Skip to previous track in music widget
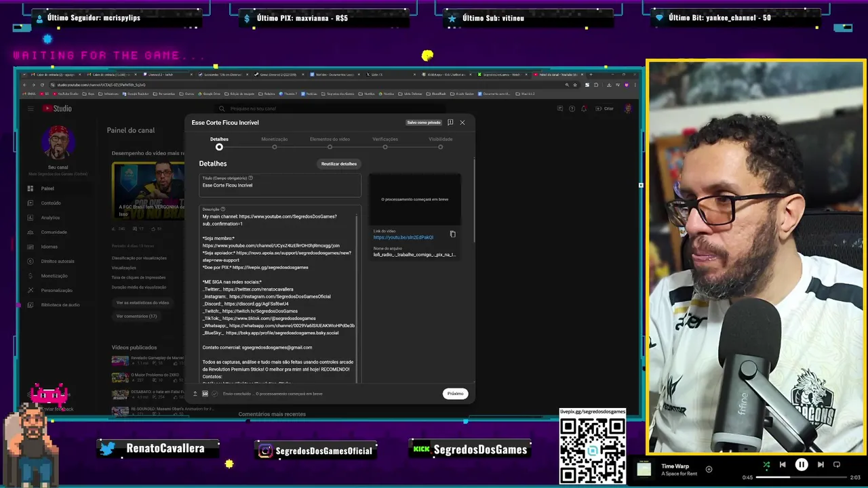868x488 pixels. click(x=783, y=465)
